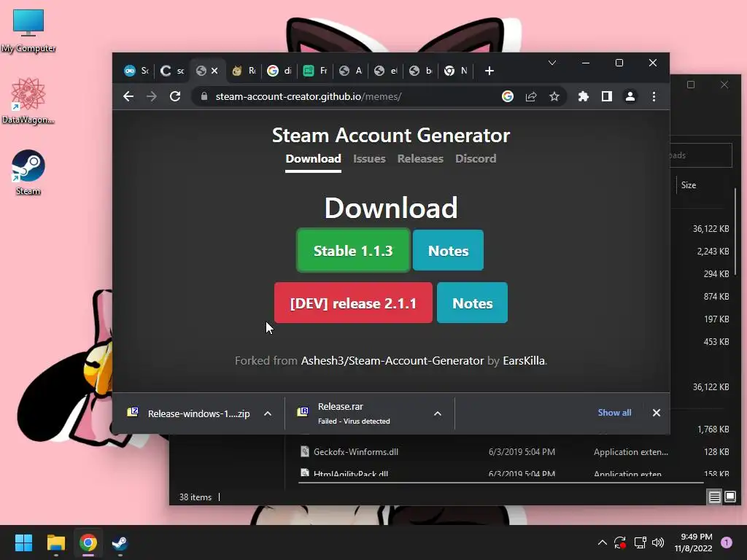The image size is (747, 560).
Task: Open Notes for DEV release 2.1.1
Action: 472,303
